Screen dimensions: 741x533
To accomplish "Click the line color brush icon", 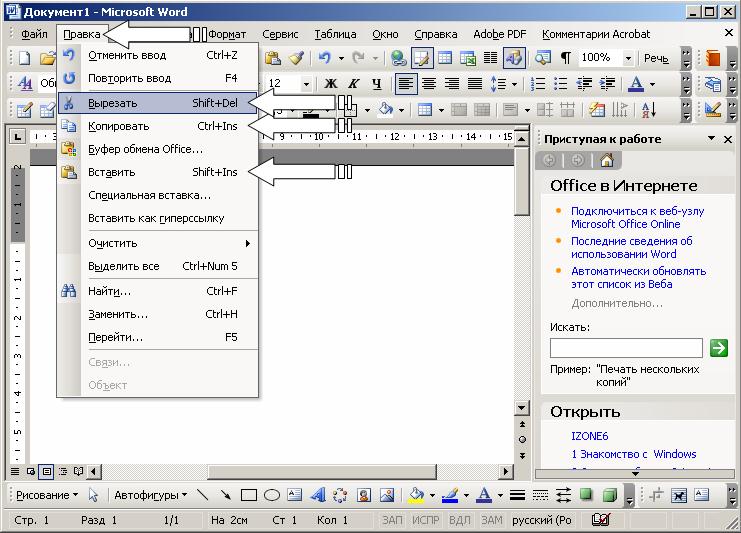I will [x=450, y=495].
